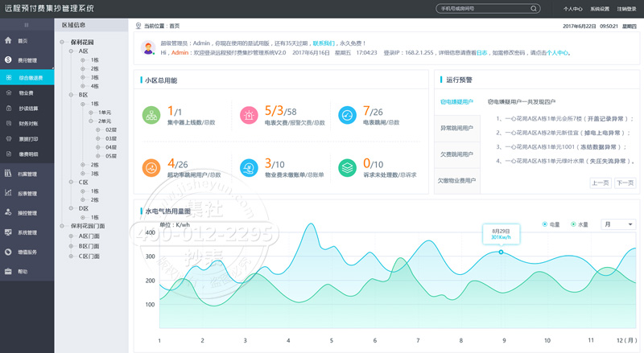
Task: Select the 水量 radio button
Action: (574, 224)
